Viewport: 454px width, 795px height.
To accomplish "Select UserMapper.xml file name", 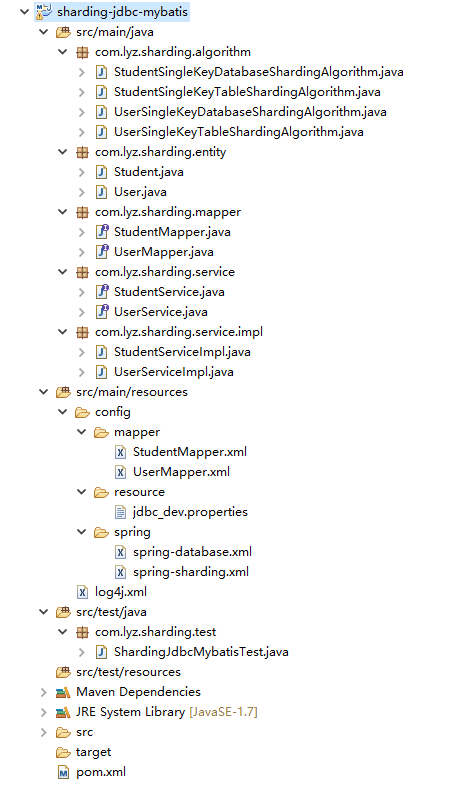I will click(x=182, y=472).
